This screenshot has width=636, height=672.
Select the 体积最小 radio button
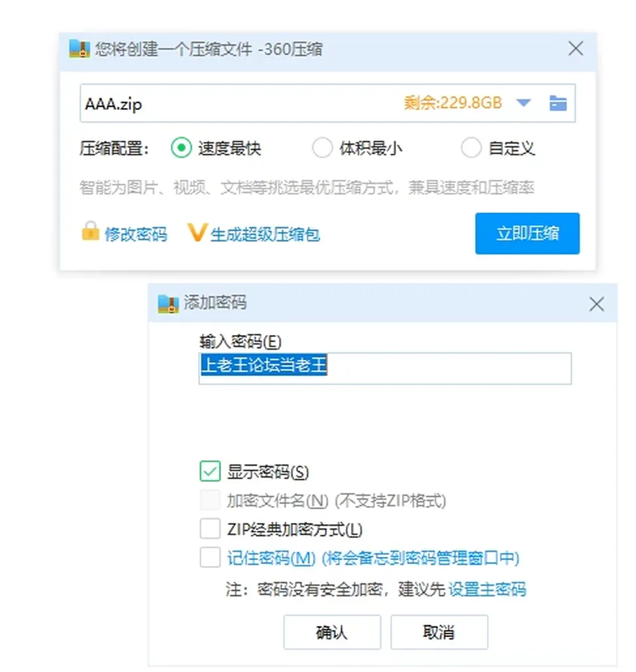[323, 148]
